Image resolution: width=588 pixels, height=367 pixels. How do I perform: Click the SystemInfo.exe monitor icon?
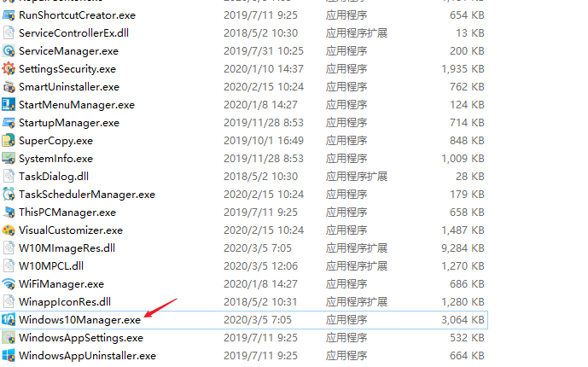tap(9, 159)
